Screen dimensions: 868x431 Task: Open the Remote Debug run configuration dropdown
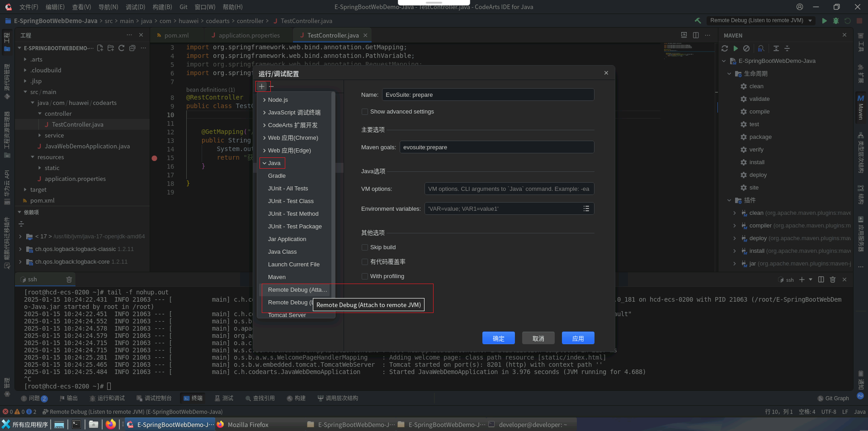[761, 21]
